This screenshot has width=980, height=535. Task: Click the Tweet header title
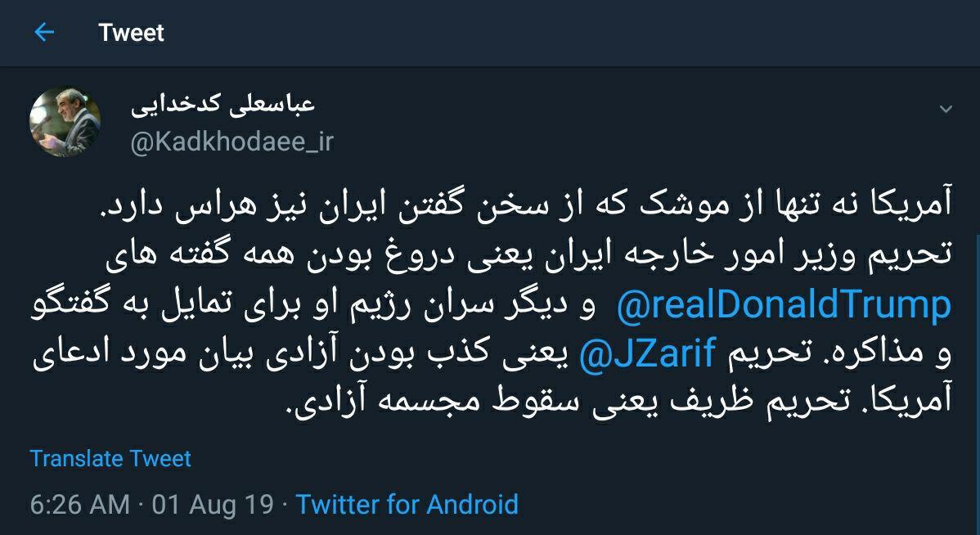(131, 33)
